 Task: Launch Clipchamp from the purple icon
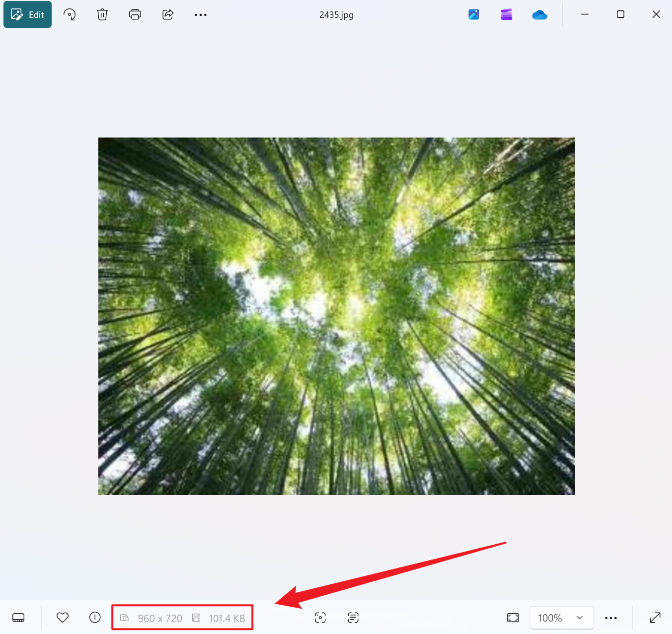(507, 14)
